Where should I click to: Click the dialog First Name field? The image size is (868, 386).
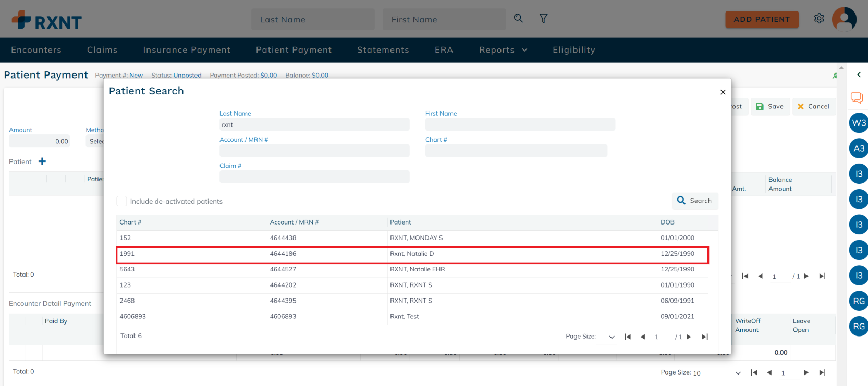coord(520,124)
